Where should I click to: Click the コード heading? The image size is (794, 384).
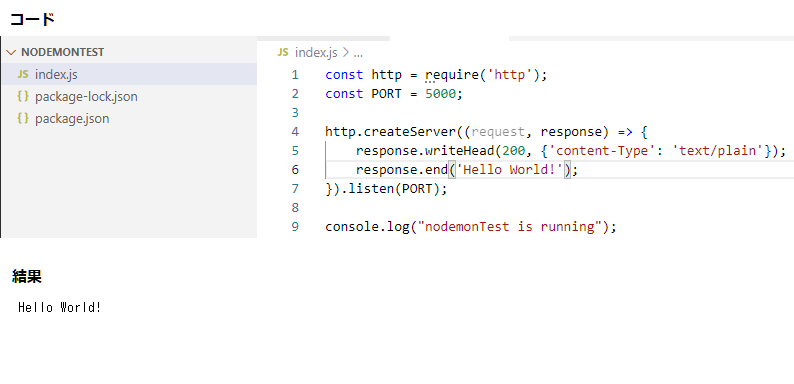(x=32, y=19)
